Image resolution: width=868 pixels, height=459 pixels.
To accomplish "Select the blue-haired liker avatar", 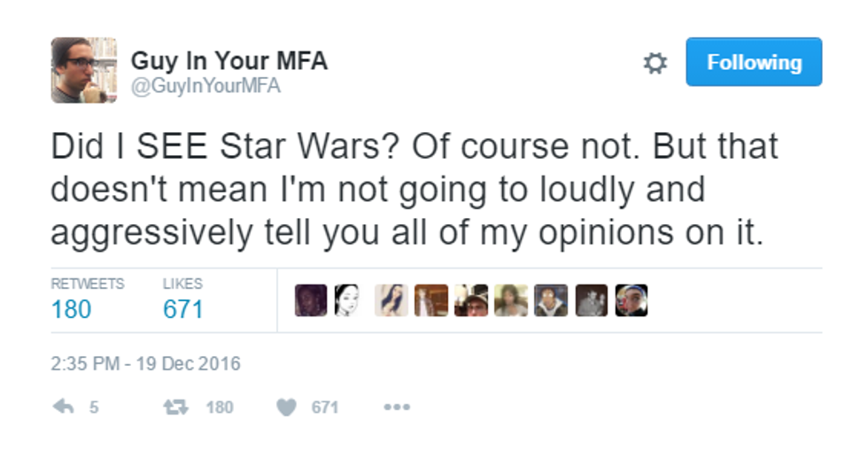I will point(391,300).
